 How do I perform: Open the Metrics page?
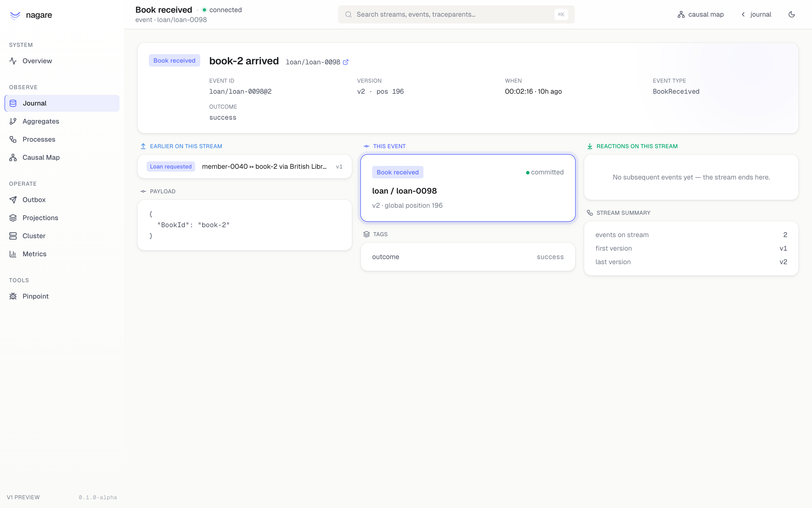coord(62,254)
